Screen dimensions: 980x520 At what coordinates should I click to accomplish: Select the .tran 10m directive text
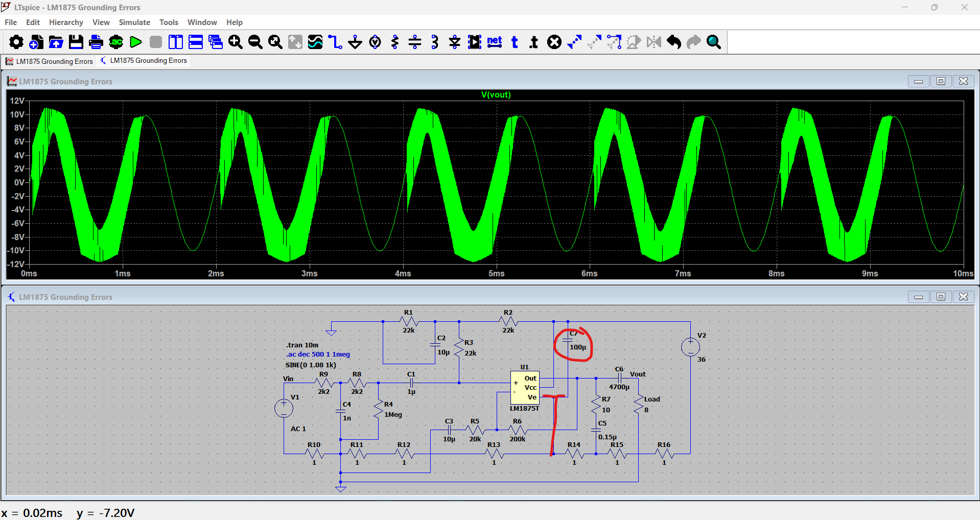(x=302, y=345)
